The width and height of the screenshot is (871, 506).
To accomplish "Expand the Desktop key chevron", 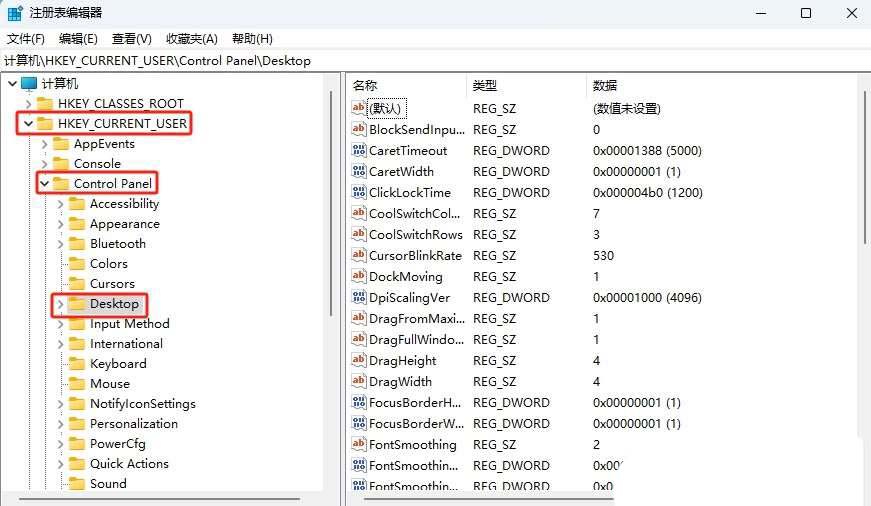I will tap(61, 304).
